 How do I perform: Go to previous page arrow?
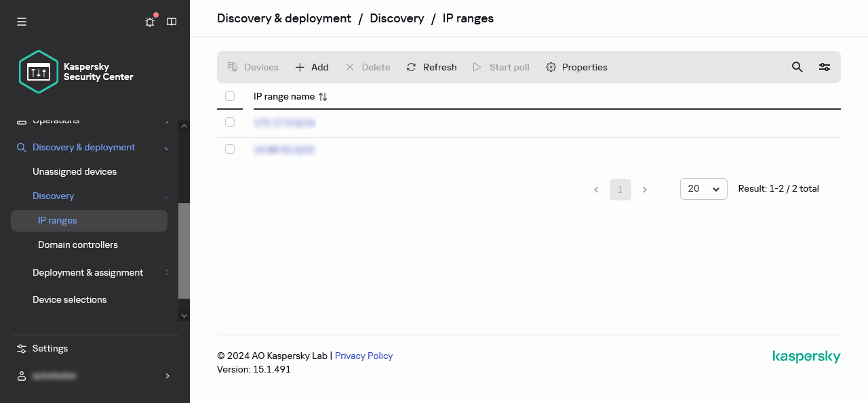pyautogui.click(x=596, y=190)
